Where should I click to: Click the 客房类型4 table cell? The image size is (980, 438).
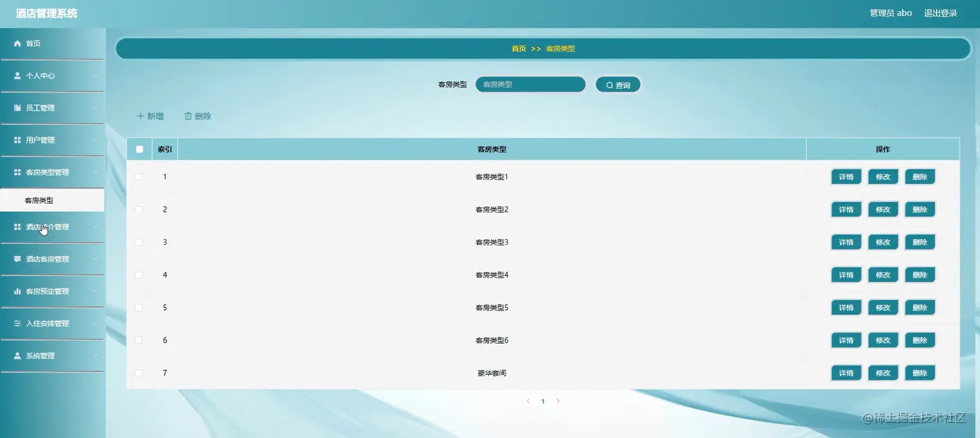(492, 275)
